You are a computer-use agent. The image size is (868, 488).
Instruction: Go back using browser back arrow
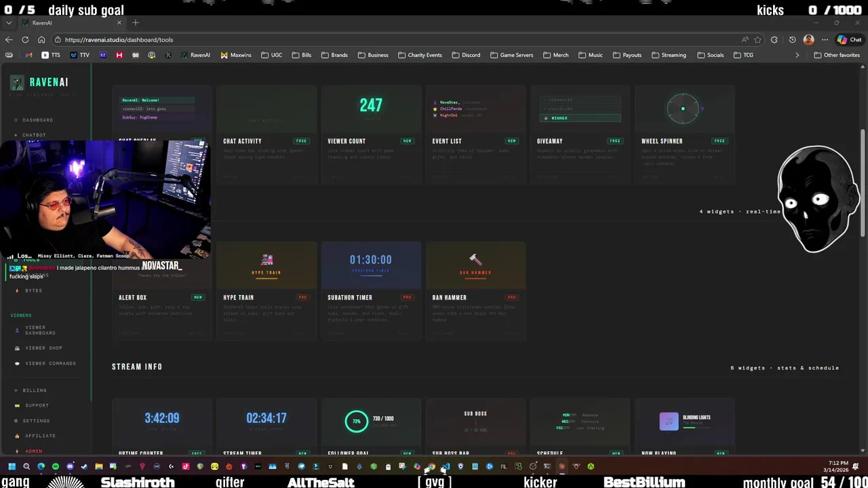click(x=8, y=39)
